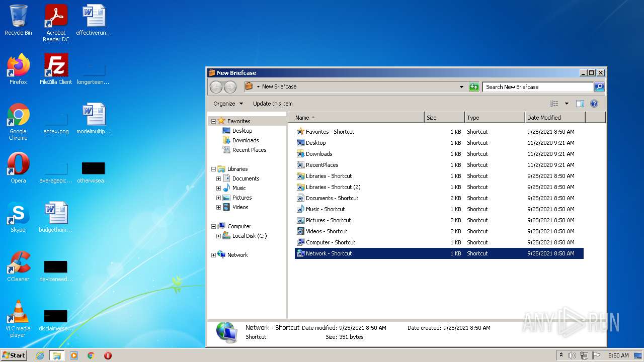This screenshot has width=644, height=362.
Task: Open Recycle Bin desktop icon
Action: pyautogui.click(x=18, y=21)
